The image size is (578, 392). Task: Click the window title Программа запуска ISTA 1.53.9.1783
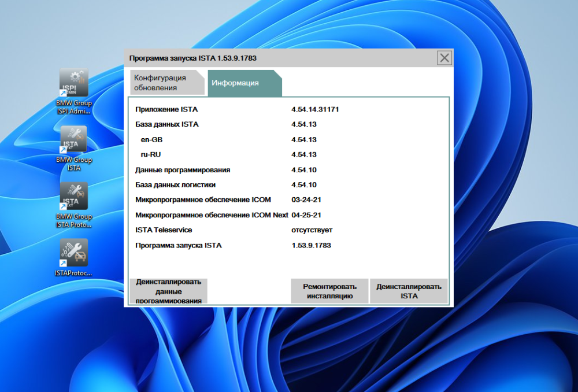[x=193, y=58]
